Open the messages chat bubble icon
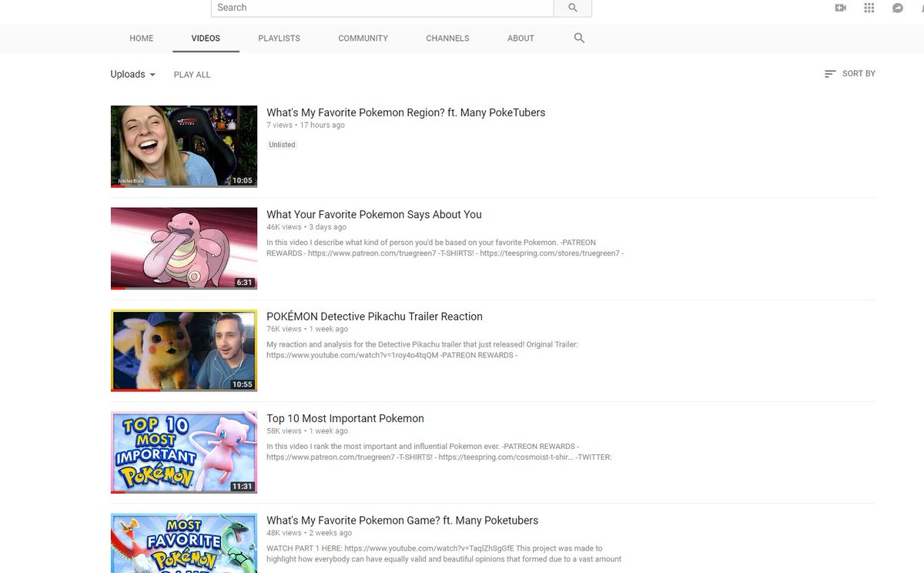924x573 pixels. [x=898, y=8]
